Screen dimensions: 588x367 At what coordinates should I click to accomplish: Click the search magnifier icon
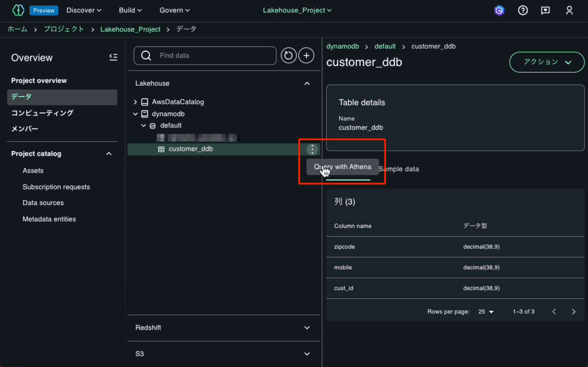click(146, 56)
